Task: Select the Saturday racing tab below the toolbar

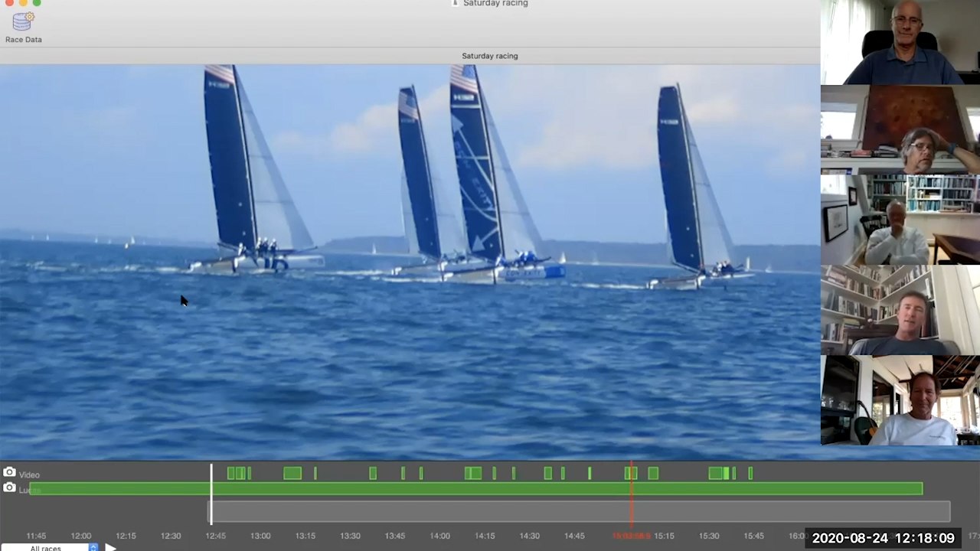Action: (490, 56)
